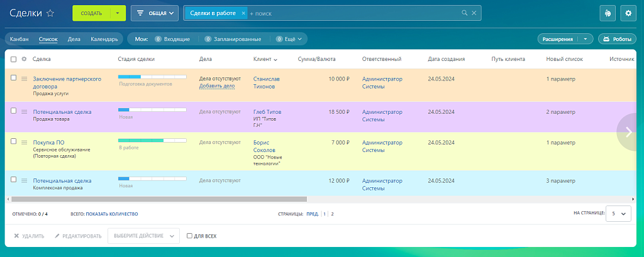
Task: Switch to the Канбан view tab
Action: [19, 39]
